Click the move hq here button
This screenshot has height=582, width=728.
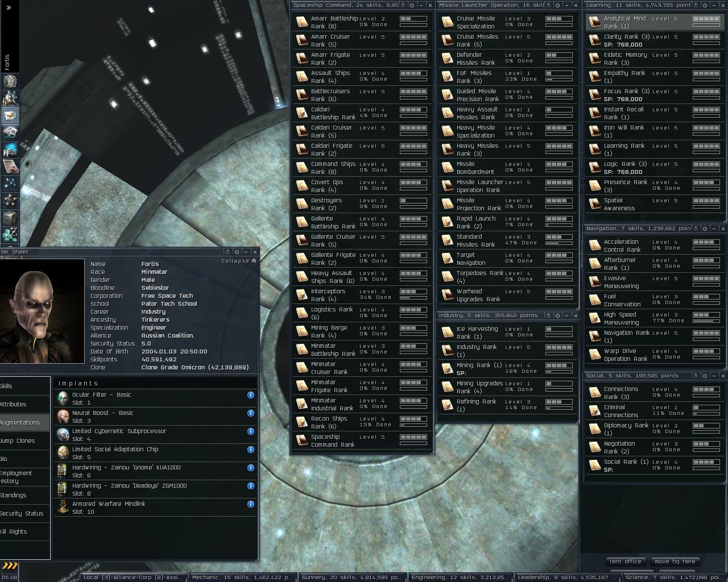[675, 562]
